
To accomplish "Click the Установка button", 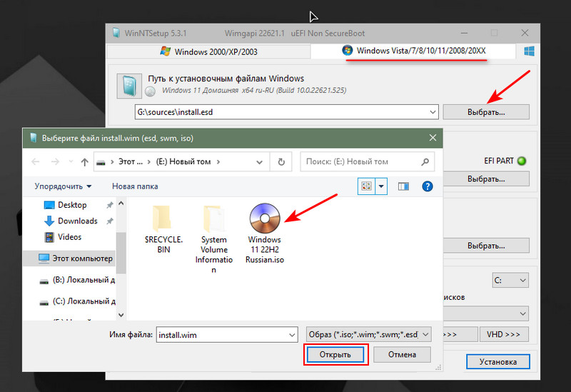I will pyautogui.click(x=497, y=362).
